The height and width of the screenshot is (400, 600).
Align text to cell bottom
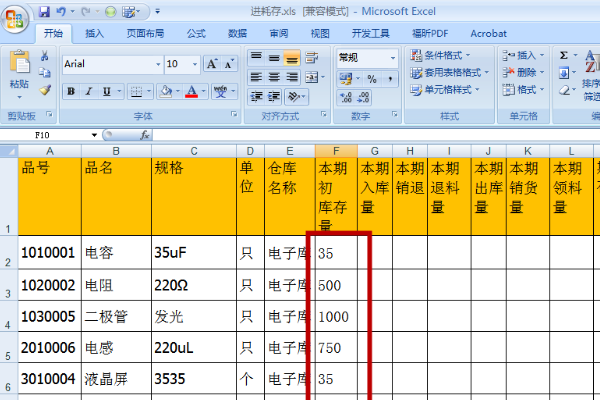point(292,58)
